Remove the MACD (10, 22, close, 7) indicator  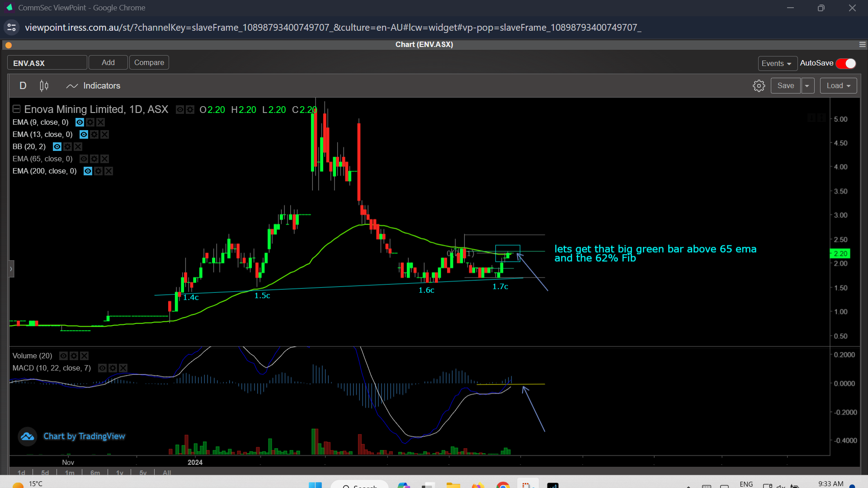point(123,368)
